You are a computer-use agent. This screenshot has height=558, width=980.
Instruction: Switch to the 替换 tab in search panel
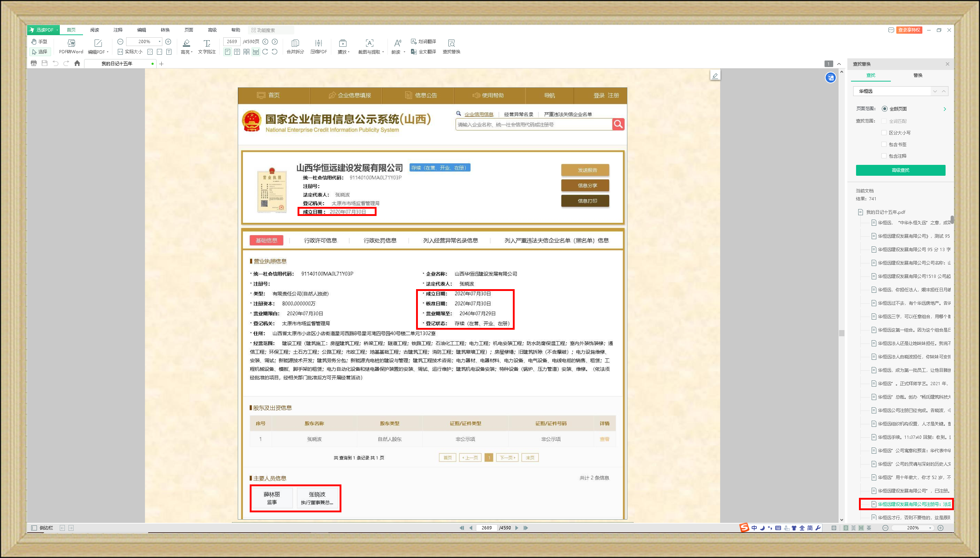coord(918,75)
